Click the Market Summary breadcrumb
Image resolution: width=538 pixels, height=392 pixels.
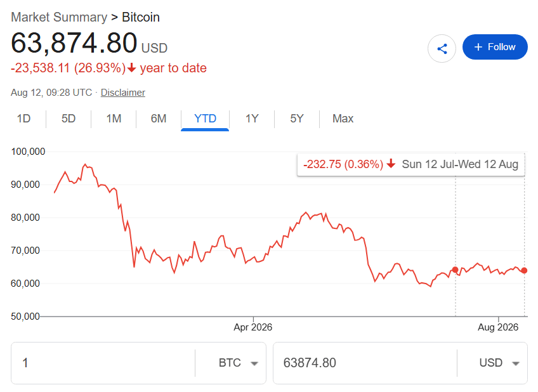point(59,17)
